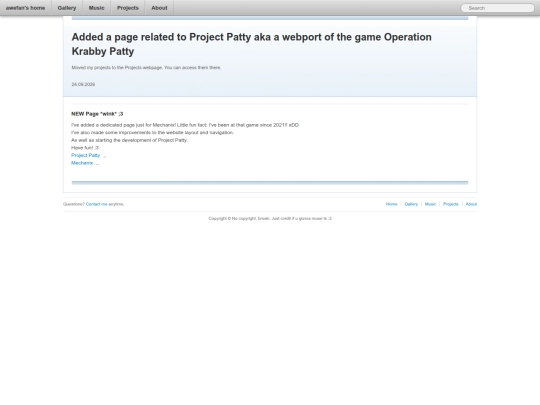The image size is (540, 405).
Task: Follow the Project Patty link
Action: click(85, 155)
